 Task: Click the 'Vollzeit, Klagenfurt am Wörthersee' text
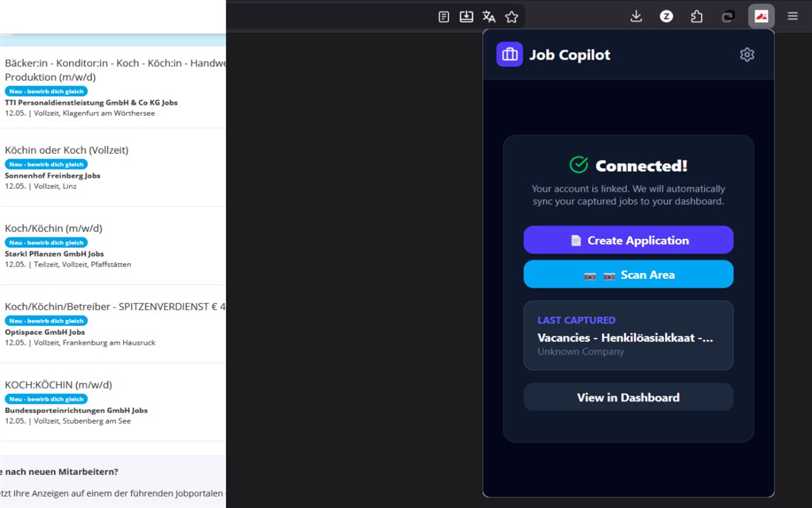pyautogui.click(x=94, y=113)
